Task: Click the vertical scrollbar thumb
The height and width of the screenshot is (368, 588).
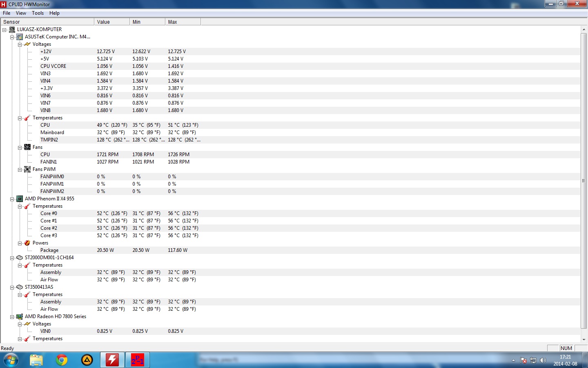Action: coord(584,181)
